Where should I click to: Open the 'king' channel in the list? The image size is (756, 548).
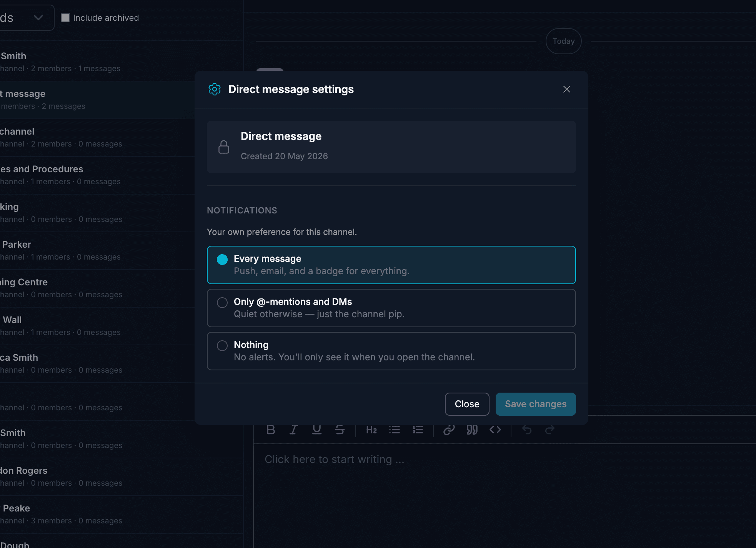point(122,213)
